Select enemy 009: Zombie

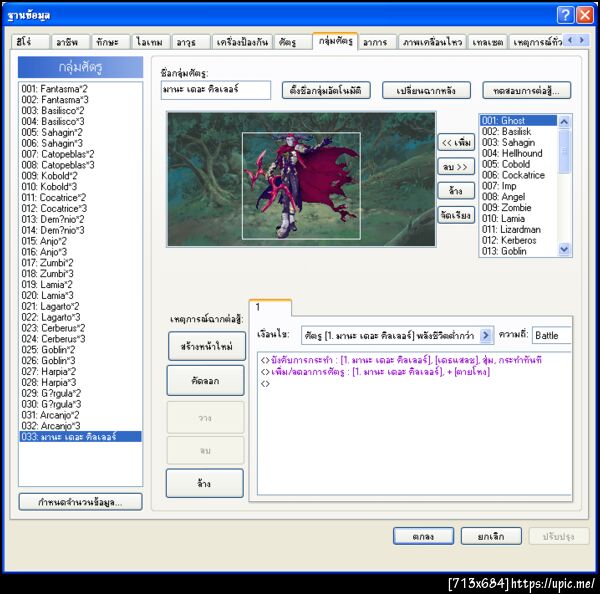click(518, 207)
